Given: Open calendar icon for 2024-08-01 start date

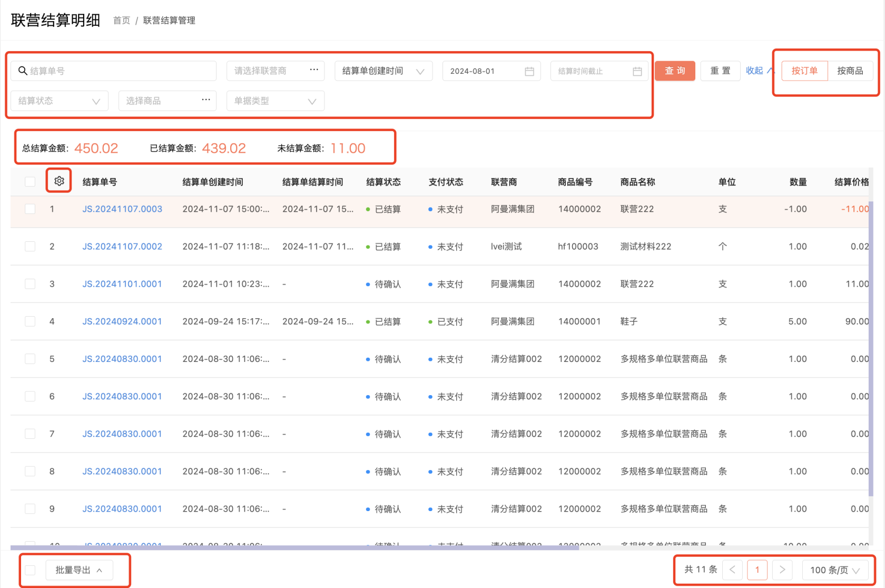Looking at the screenshot, I should coord(529,71).
